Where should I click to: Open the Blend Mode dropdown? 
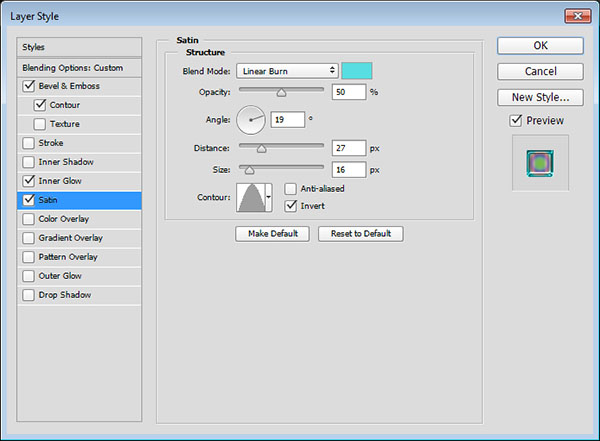tap(287, 71)
